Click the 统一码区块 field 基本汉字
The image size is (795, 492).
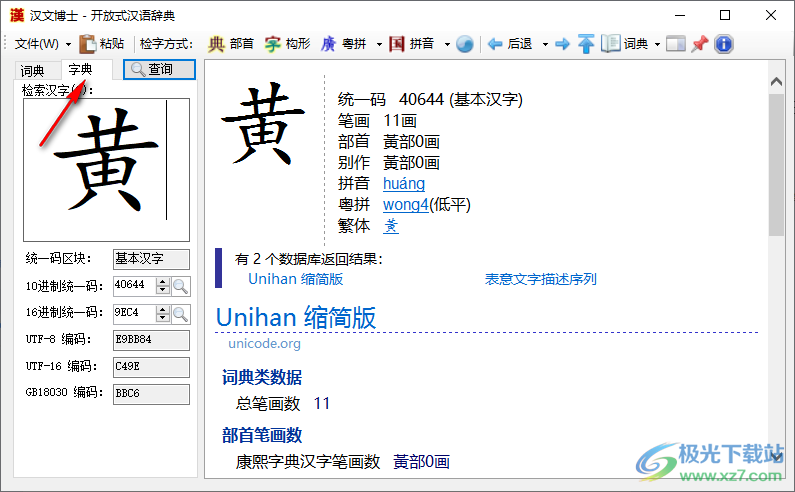(151, 259)
